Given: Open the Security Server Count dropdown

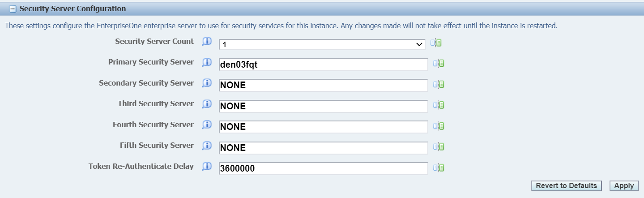Looking at the screenshot, I should tap(322, 44).
